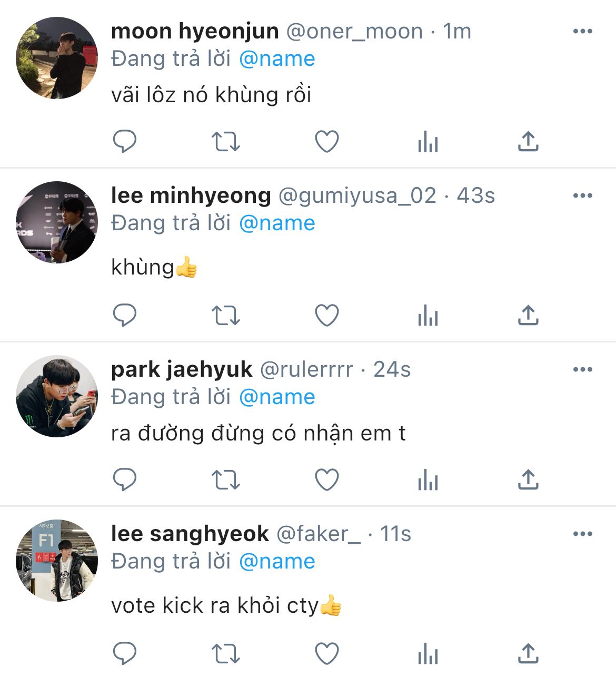Screen dimensions: 616x676
Task: View analytics on park jaehyuk's tweet
Action: point(428,479)
